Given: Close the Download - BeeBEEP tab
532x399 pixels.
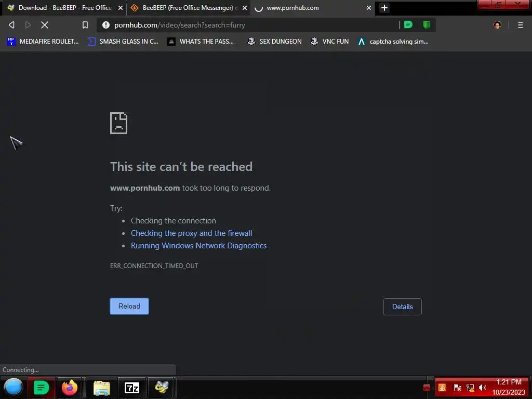Looking at the screenshot, I should pyautogui.click(x=120, y=8).
